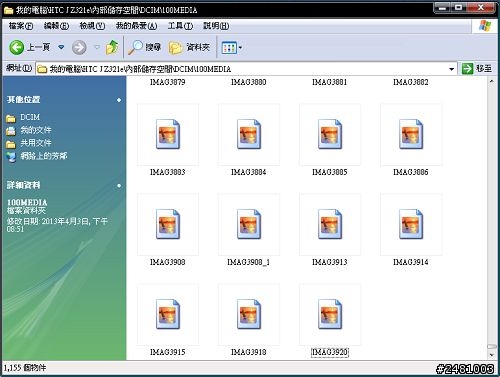500x377 pixels.
Task: Select the IMAG3918 image file icon
Action: point(249,314)
